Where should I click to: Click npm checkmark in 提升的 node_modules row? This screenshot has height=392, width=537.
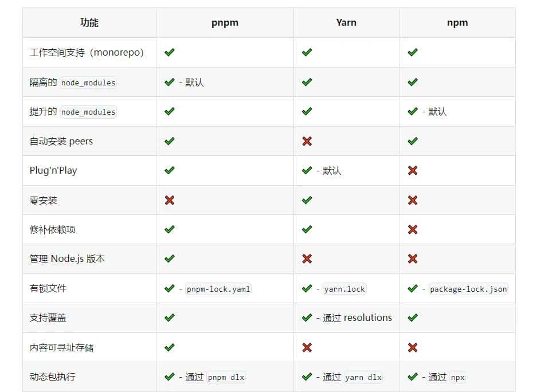coord(413,111)
